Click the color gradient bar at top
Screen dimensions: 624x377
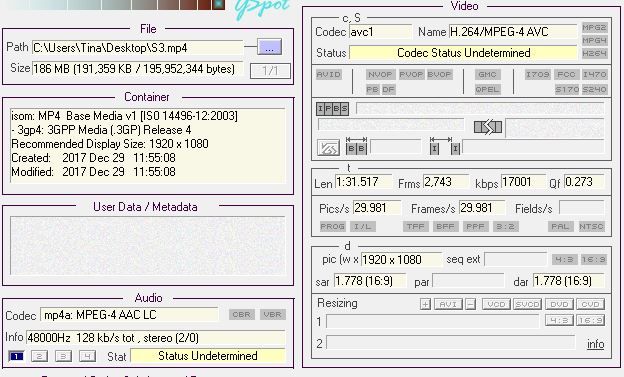click(113, 5)
